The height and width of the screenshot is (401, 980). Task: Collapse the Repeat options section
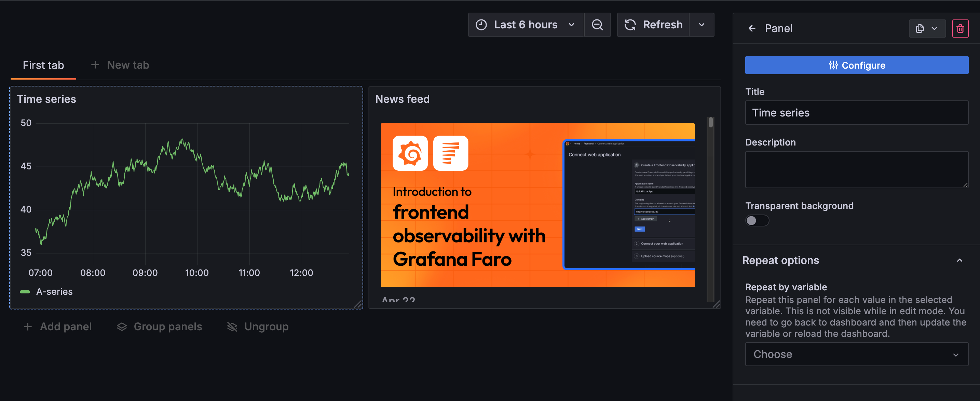click(960, 260)
